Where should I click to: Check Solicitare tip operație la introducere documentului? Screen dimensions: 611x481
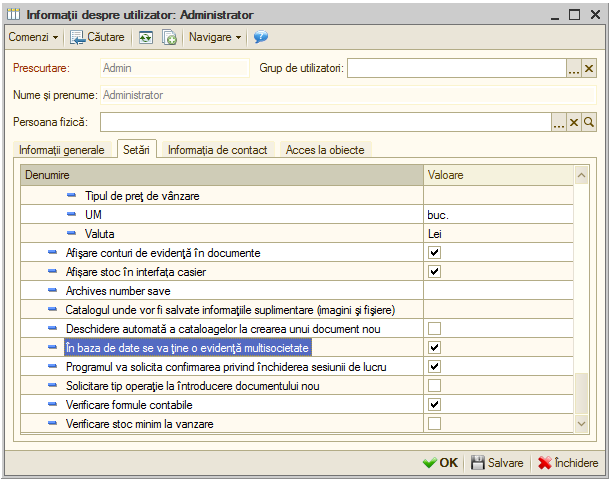(x=434, y=386)
